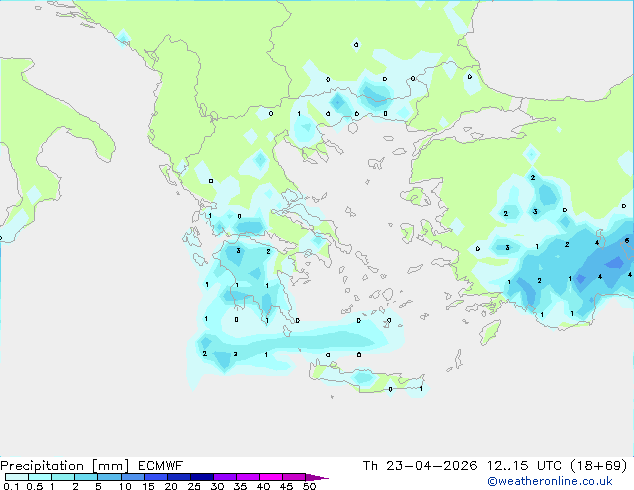
Task: Click the weatheronline.co.uk copyright link
Action: coord(550,481)
